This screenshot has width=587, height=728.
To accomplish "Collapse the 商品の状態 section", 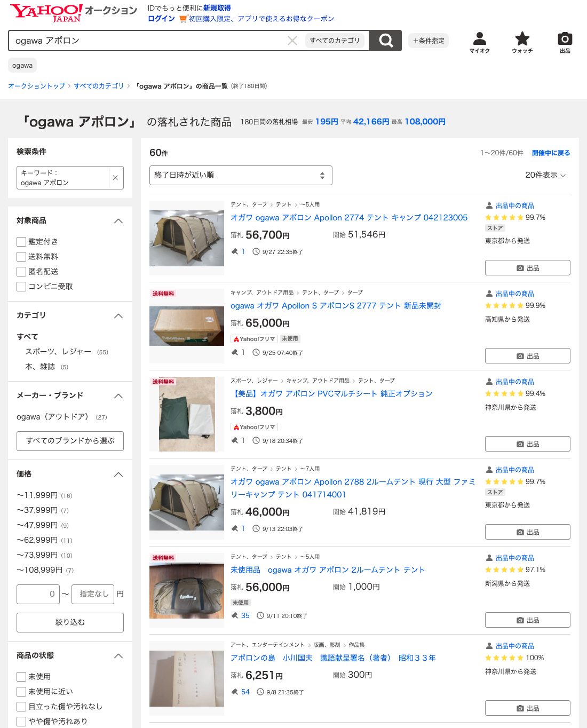I will point(118,656).
